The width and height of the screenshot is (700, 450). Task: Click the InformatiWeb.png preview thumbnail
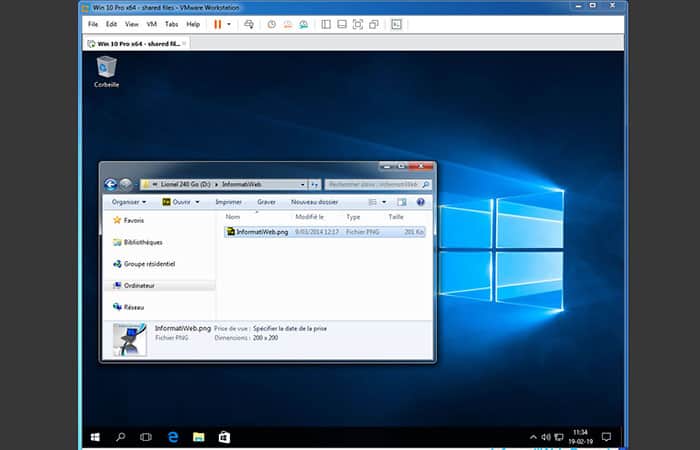pos(130,339)
